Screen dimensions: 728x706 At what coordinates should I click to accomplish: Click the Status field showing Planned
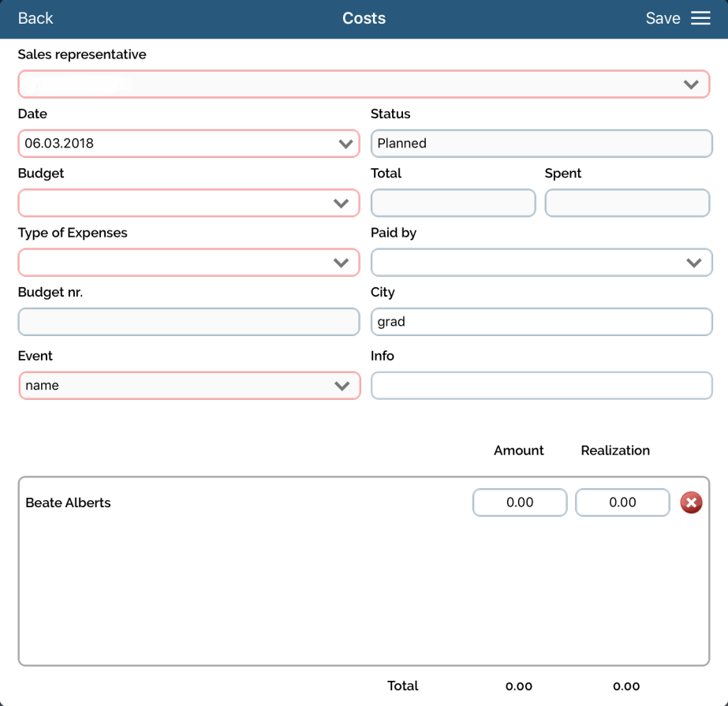tap(541, 144)
